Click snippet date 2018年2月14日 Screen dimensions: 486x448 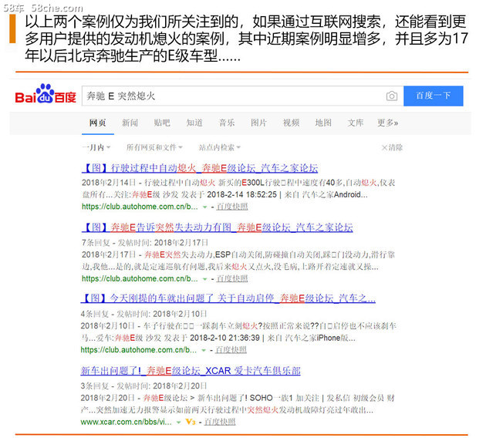109,183
